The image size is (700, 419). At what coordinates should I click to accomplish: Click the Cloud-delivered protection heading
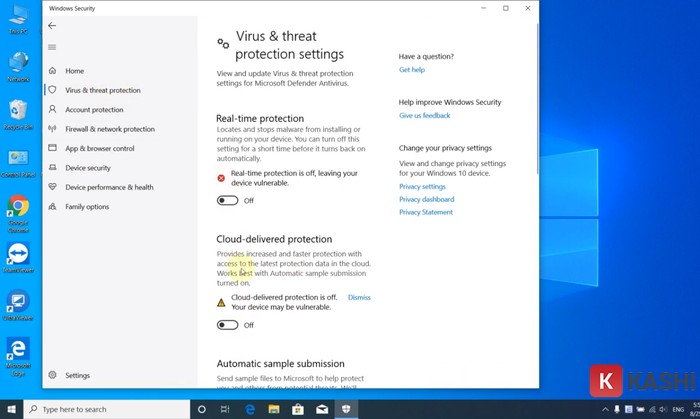pos(274,239)
